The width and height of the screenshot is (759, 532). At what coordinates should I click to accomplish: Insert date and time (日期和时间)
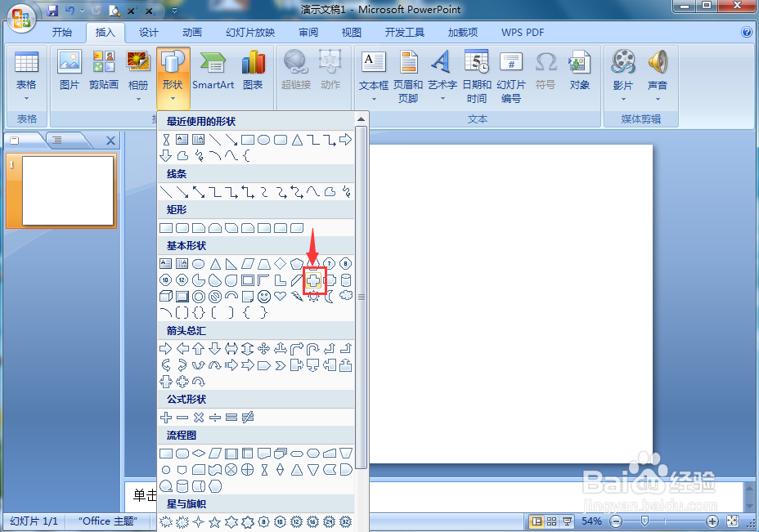coord(477,77)
